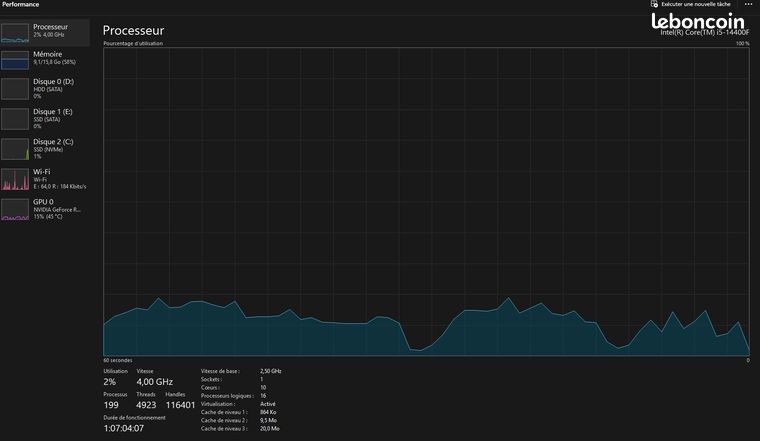The width and height of the screenshot is (760, 441).
Task: Open the Mémoire usage thumbnail
Action: point(15,60)
